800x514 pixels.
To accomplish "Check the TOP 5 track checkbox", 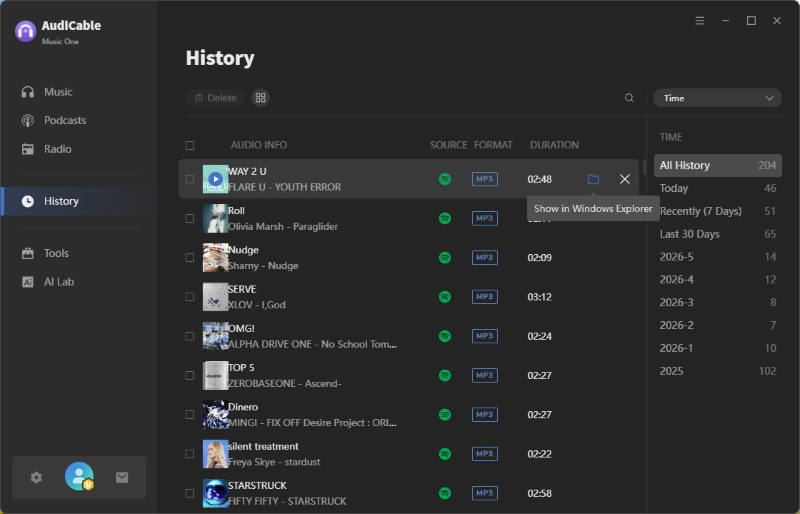I will point(190,376).
